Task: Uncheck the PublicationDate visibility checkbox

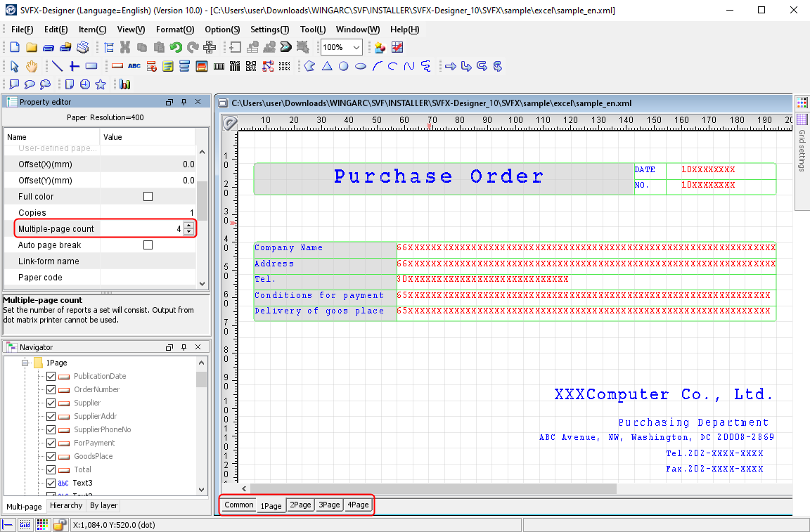Action: (x=51, y=376)
